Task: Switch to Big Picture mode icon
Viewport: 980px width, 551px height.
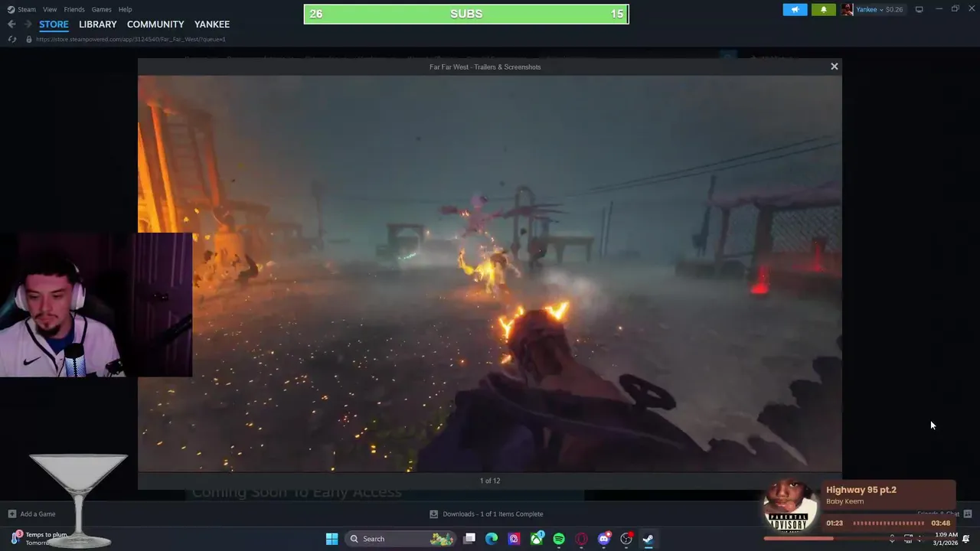Action: (x=919, y=9)
